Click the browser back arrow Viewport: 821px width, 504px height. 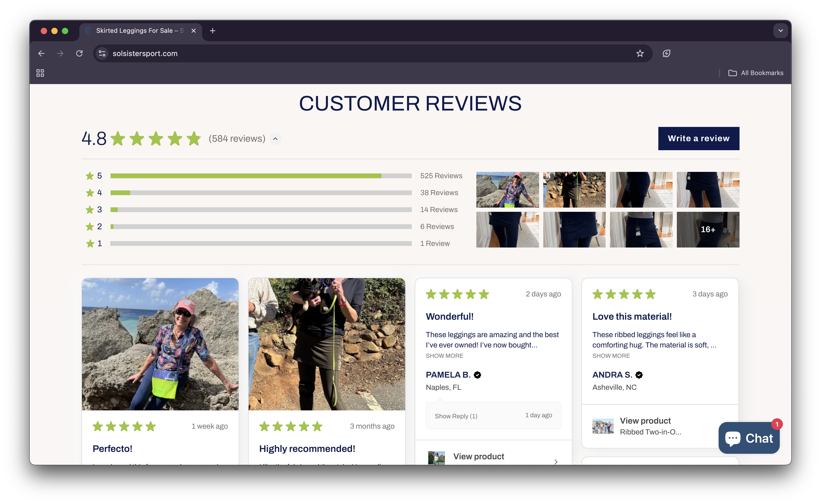coord(41,53)
